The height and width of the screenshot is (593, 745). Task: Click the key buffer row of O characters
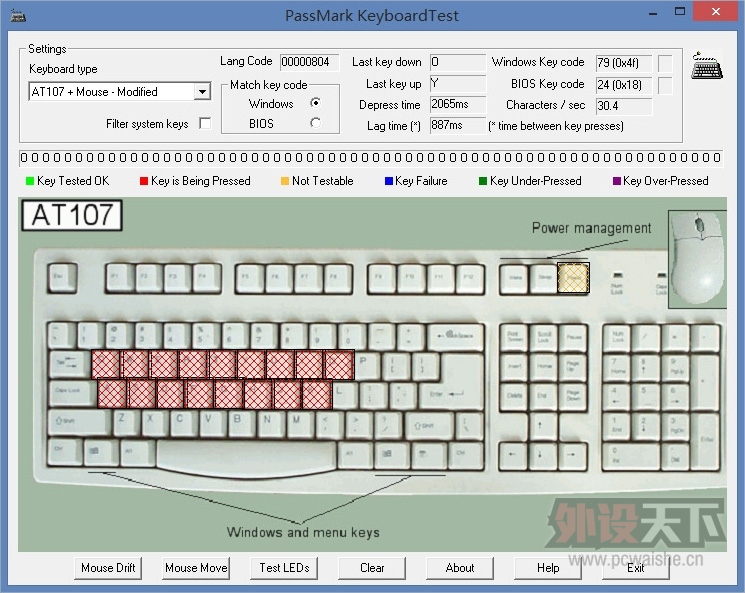(x=371, y=158)
